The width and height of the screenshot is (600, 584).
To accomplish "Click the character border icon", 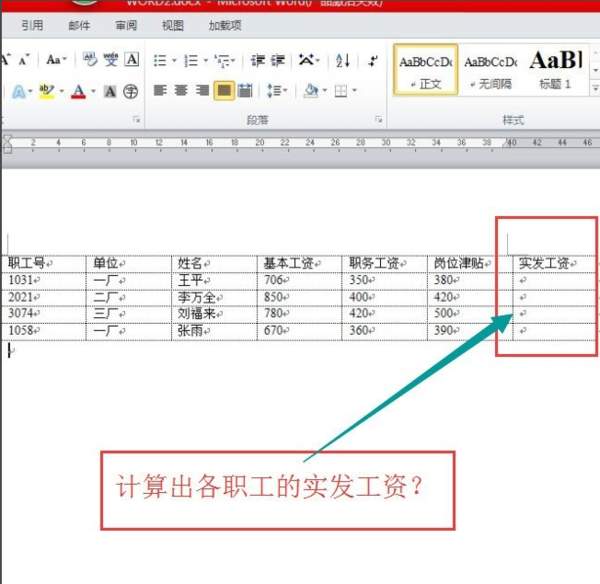I will pyautogui.click(x=132, y=60).
